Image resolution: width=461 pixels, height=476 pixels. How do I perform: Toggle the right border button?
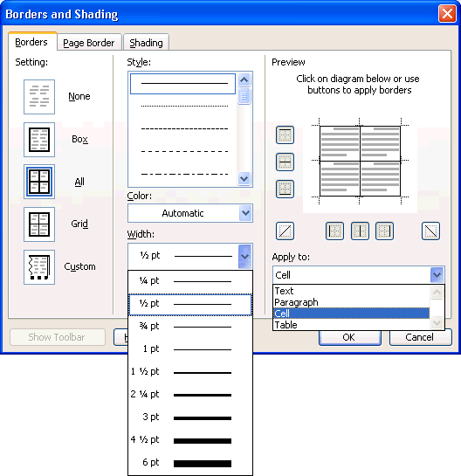(384, 231)
